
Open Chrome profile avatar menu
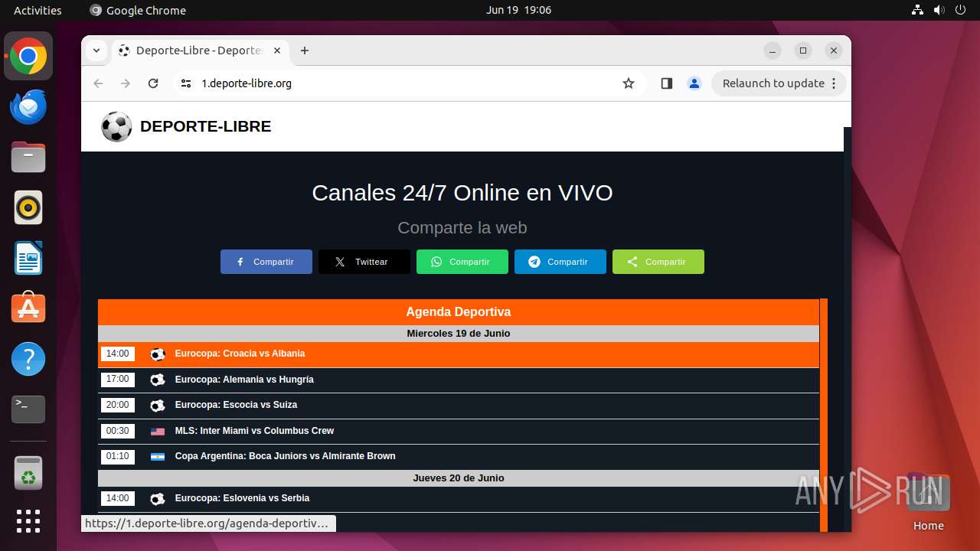pyautogui.click(x=694, y=83)
